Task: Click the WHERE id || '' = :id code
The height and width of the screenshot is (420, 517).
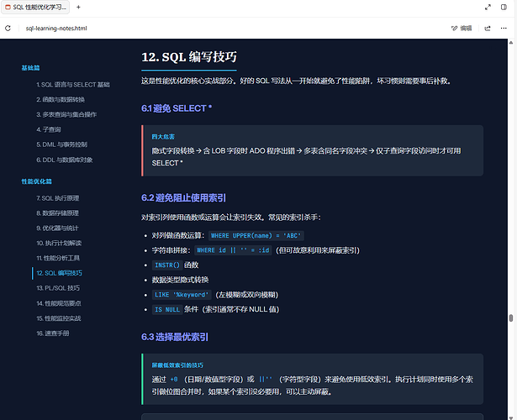Action: point(233,250)
